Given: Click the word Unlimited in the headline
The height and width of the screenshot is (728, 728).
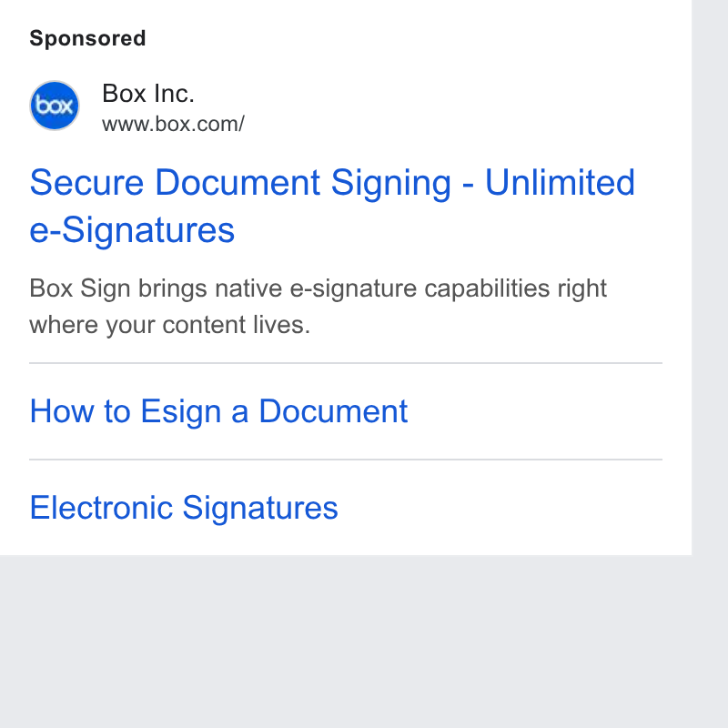Looking at the screenshot, I should [x=560, y=182].
